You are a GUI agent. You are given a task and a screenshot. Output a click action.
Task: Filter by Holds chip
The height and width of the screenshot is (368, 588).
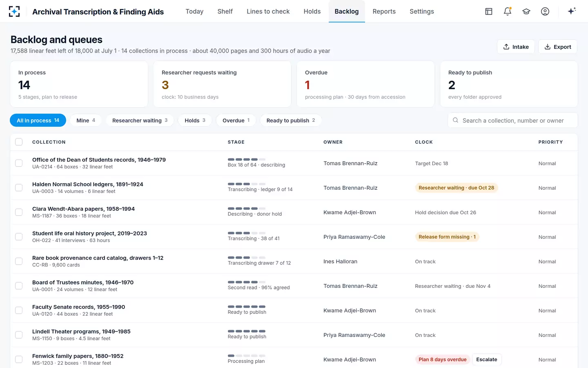[195, 120]
